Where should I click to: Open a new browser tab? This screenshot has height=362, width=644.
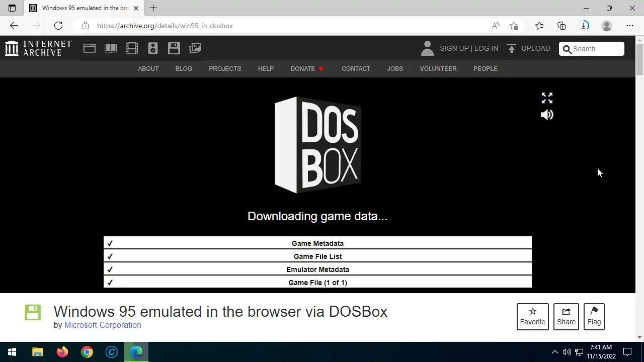click(x=153, y=8)
